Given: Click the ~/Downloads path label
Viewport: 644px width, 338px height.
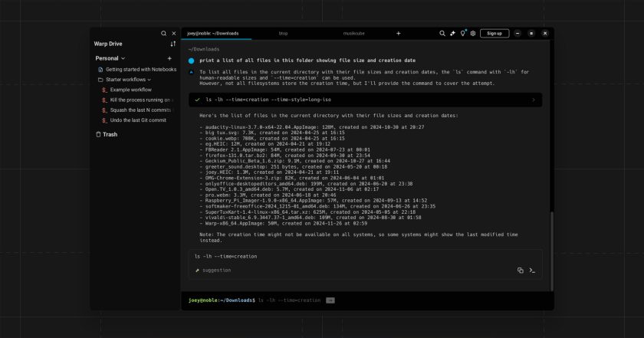Looking at the screenshot, I should (204, 49).
